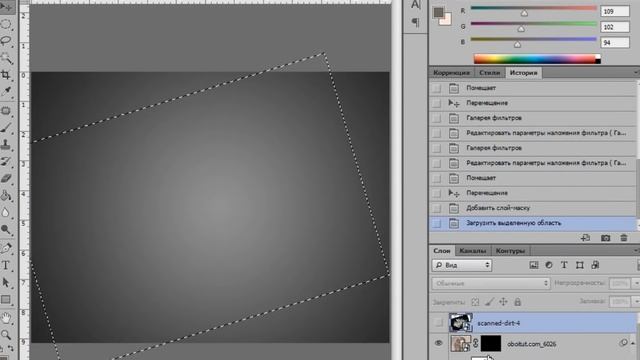Screen dimensions: 640x360
Task: Switch to the Коррекция tab
Action: 451,73
